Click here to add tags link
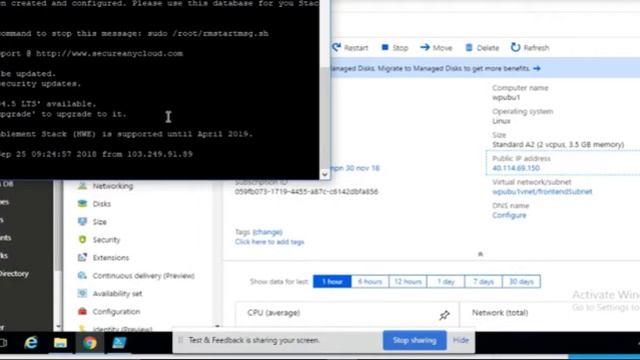 click(x=269, y=242)
